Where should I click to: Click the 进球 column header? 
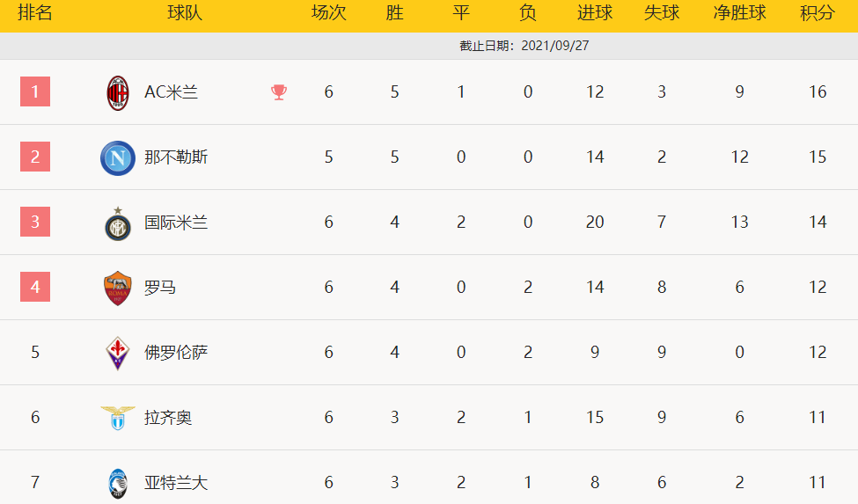coord(595,13)
